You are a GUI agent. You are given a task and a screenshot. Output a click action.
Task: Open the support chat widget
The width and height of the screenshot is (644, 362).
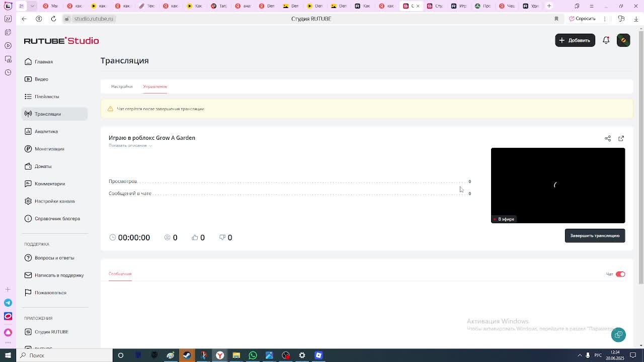click(618, 334)
